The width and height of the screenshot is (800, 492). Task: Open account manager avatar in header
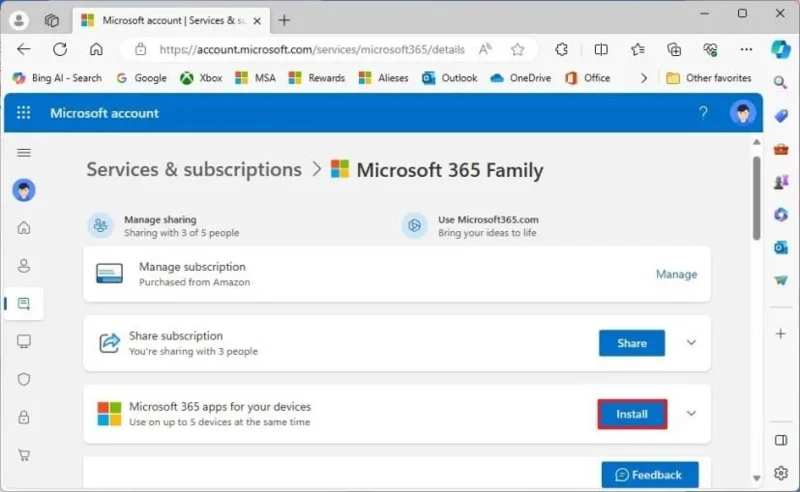[742, 113]
